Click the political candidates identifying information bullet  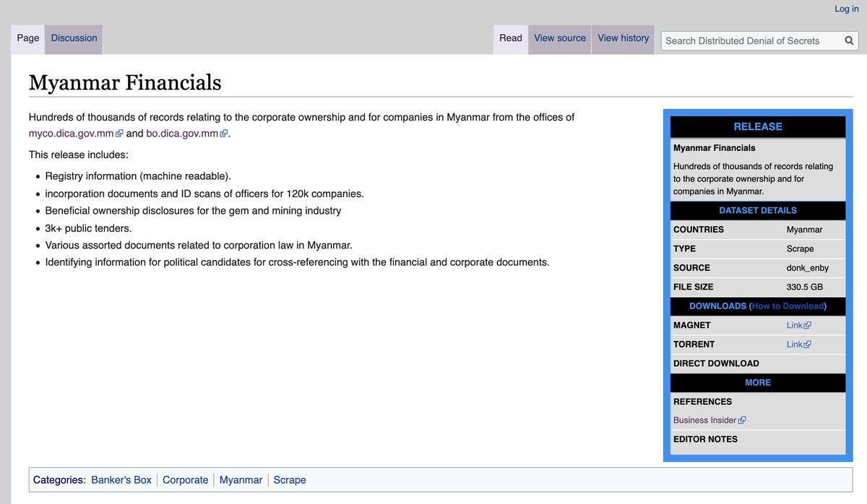click(x=297, y=263)
